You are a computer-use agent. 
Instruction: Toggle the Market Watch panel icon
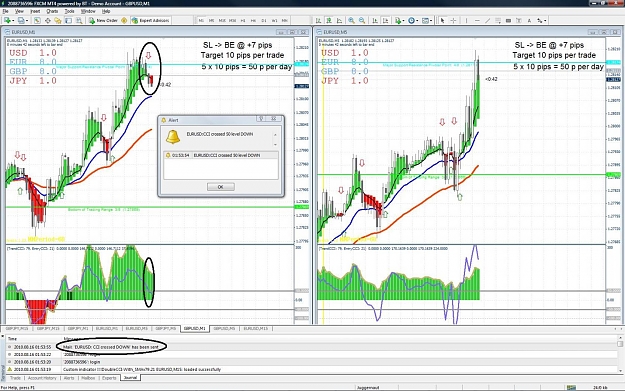(x=37, y=20)
